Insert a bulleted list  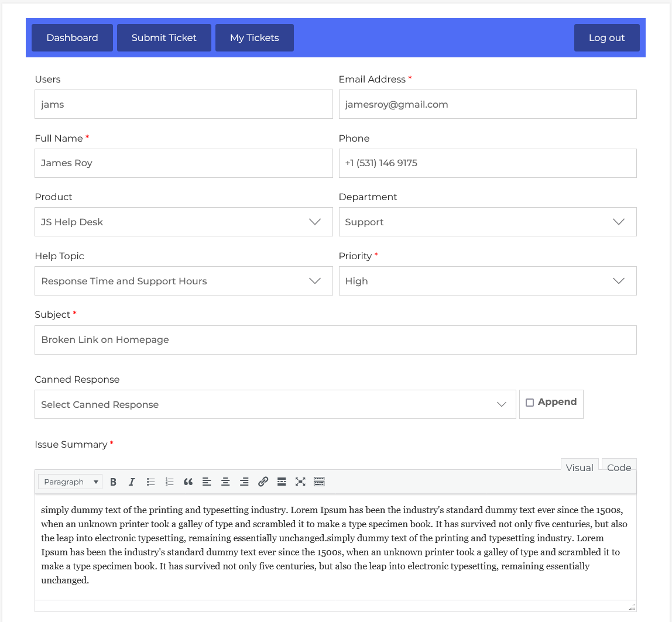150,482
